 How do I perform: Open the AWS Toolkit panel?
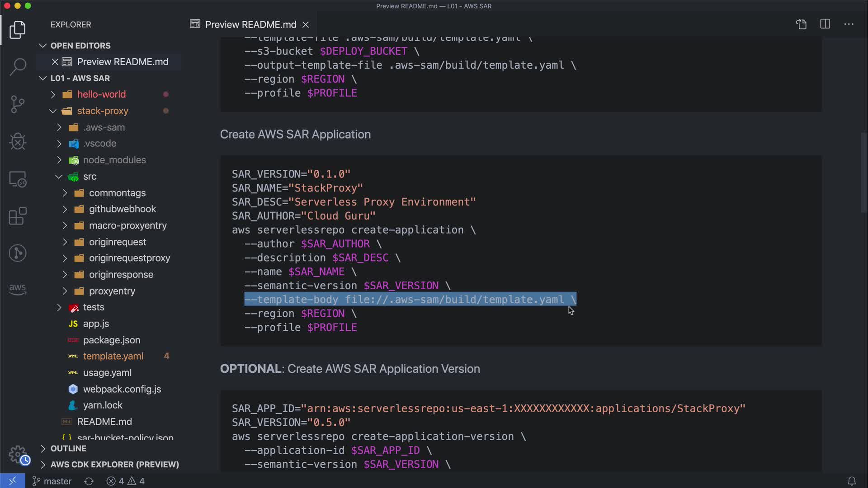(18, 289)
